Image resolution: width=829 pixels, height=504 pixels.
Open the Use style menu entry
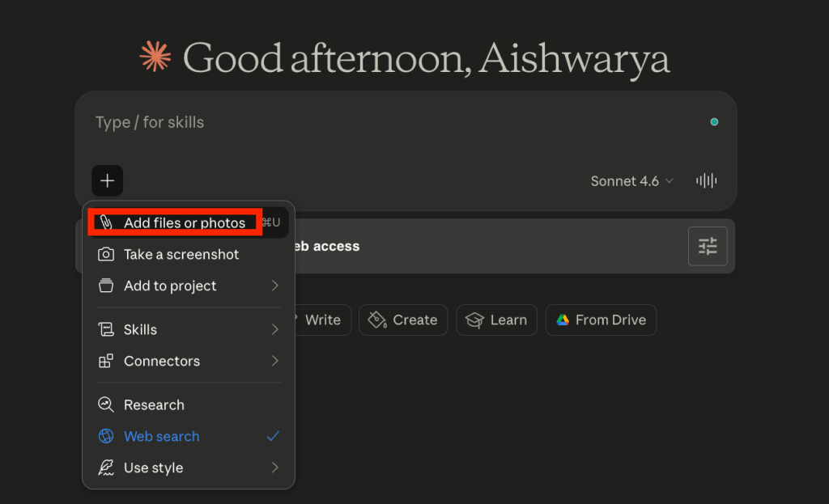tap(189, 468)
